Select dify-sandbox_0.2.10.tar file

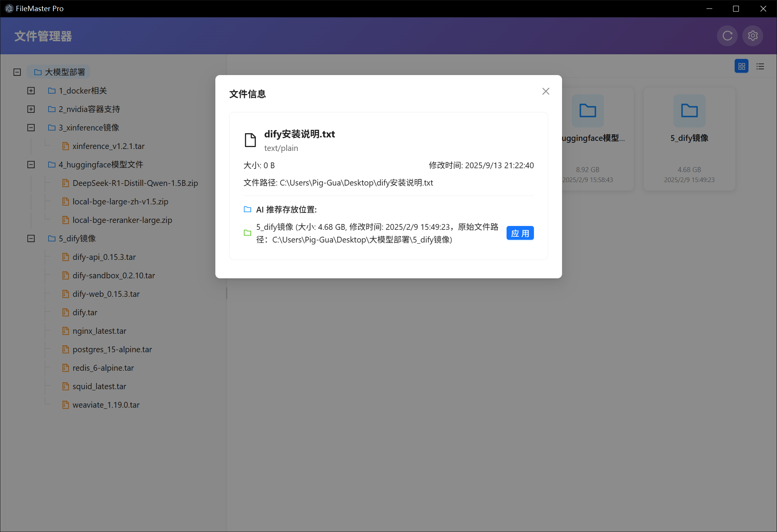point(108,275)
